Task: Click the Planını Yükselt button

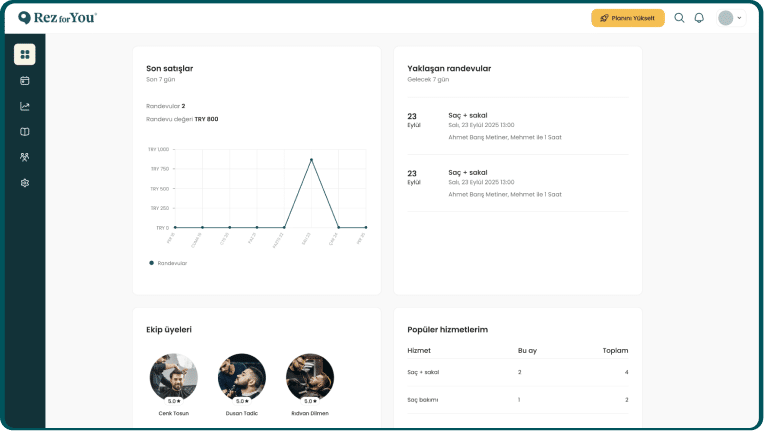Action: 627,18
